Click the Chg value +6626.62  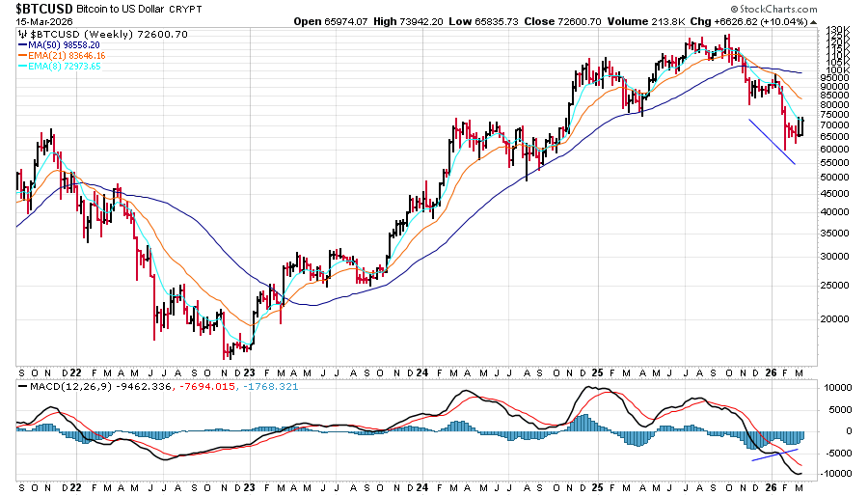[735, 21]
